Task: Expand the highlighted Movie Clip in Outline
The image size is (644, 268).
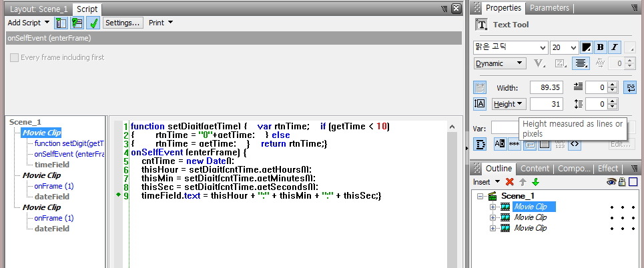Action: 493,207
